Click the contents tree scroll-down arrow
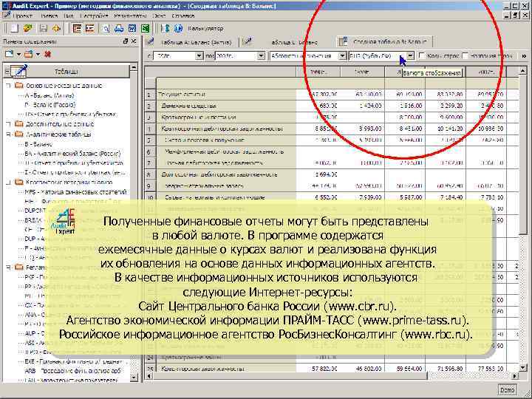This screenshot has width=532, height=399. point(134,378)
